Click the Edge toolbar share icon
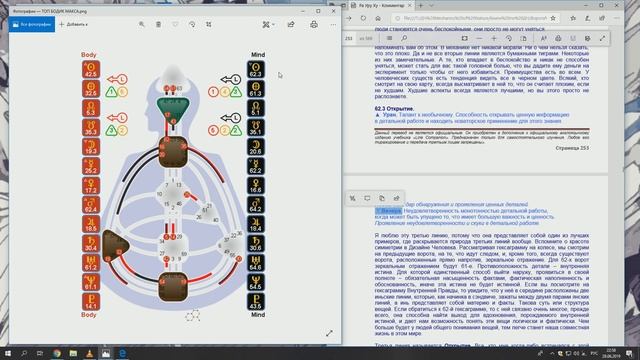This screenshot has width=640, height=360. 602,18
